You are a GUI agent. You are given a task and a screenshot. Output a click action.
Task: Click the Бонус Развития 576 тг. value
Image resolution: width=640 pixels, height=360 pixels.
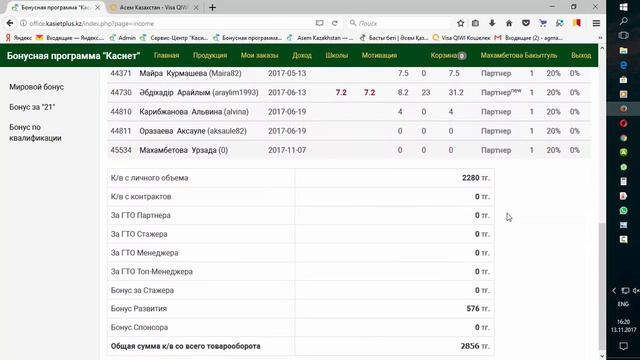(x=478, y=309)
